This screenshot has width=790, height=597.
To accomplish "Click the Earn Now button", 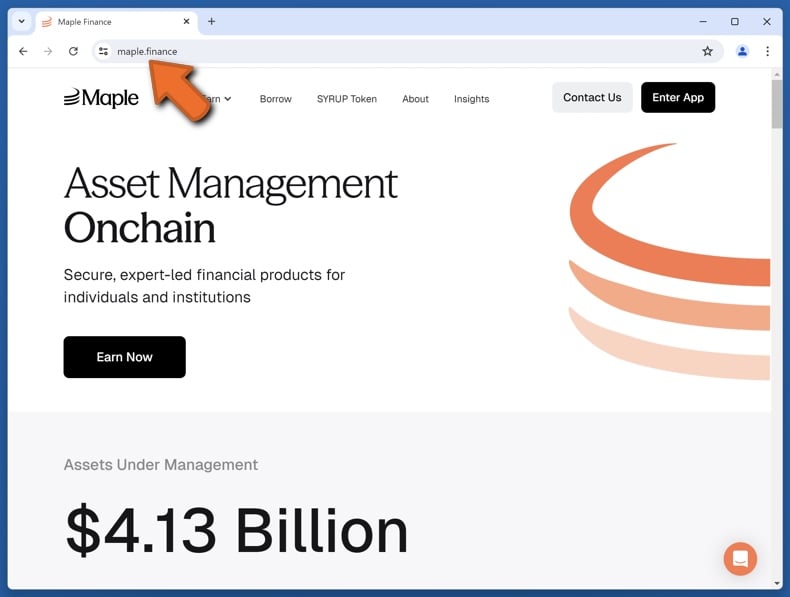I will [124, 357].
